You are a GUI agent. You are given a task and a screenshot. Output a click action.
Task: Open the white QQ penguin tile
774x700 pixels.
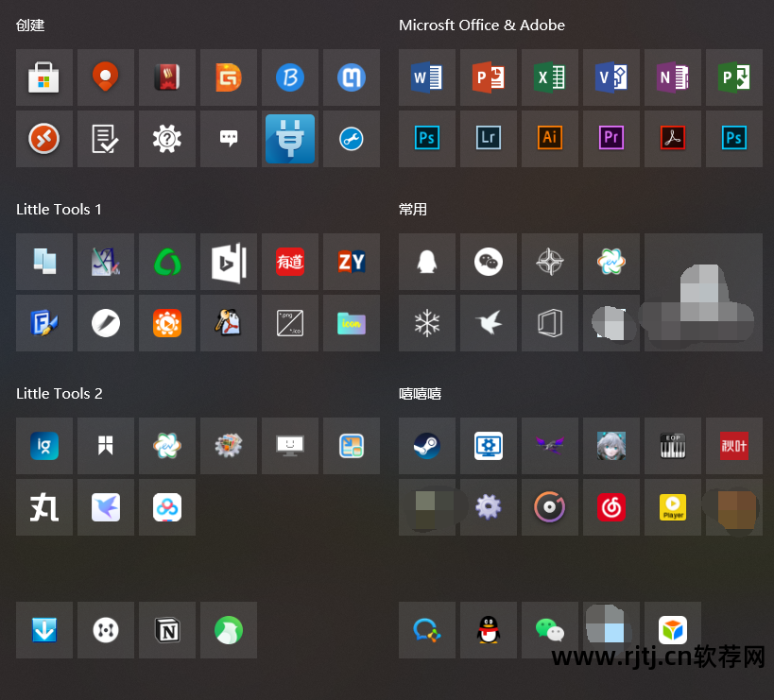427,262
